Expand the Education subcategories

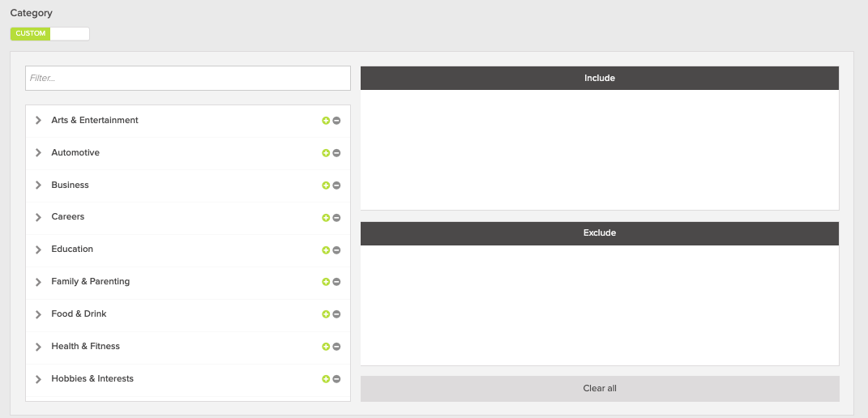(38, 250)
